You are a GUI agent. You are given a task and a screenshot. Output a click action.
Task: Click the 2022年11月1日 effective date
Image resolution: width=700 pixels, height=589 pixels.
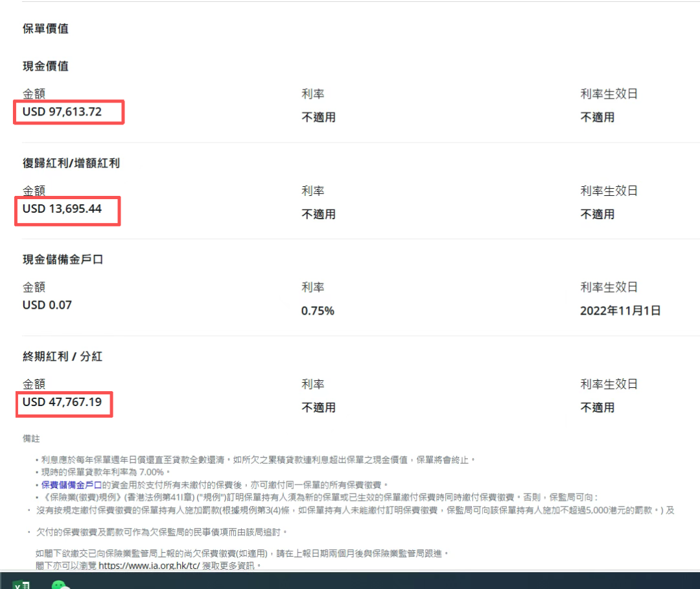620,311
